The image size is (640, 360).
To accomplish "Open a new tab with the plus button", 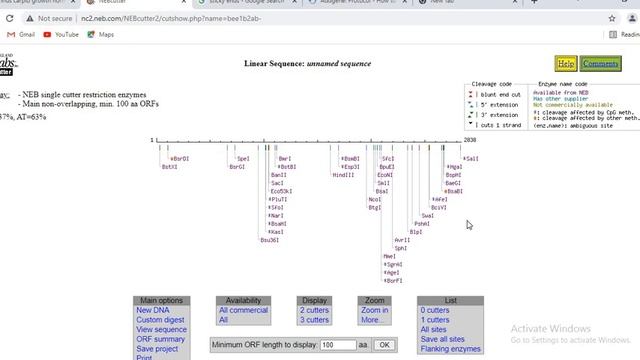I will pyautogui.click(x=534, y=2).
